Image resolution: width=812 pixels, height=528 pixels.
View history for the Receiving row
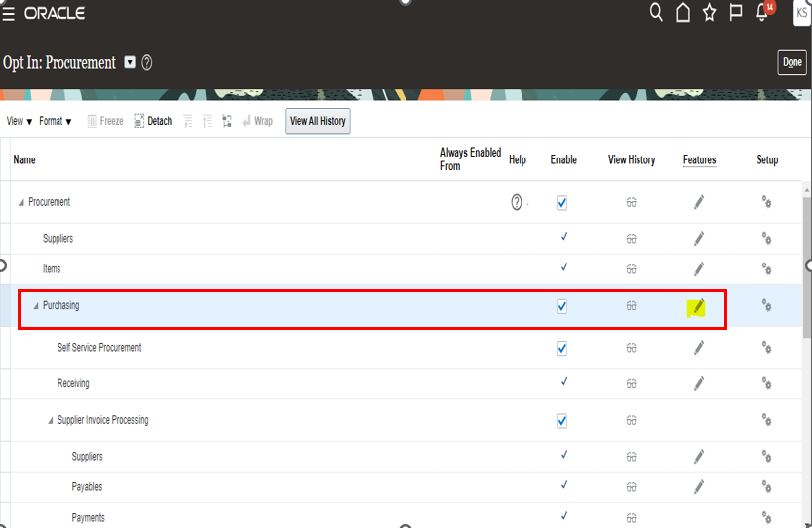[631, 384]
